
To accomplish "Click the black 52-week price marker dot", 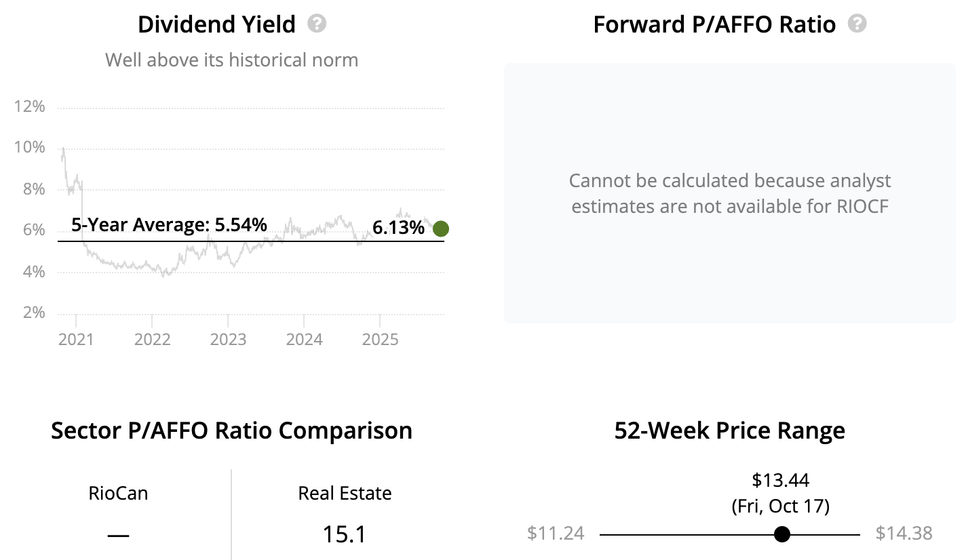I will [x=782, y=534].
